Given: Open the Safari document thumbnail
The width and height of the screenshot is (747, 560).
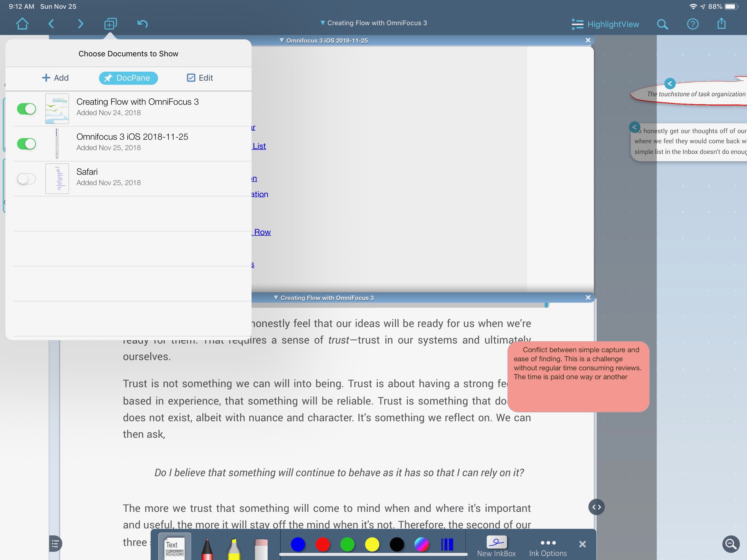Looking at the screenshot, I should click(57, 179).
